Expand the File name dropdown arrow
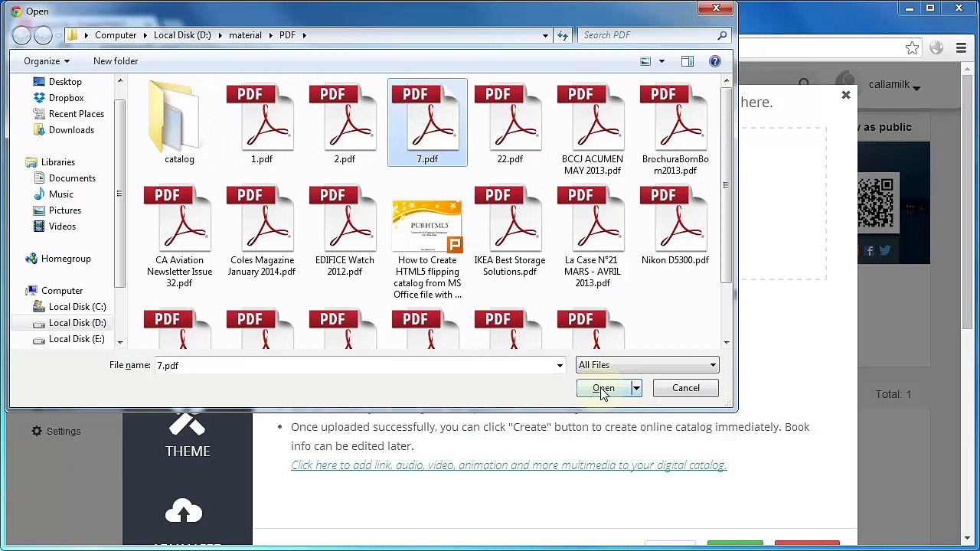The width and height of the screenshot is (980, 551). [560, 366]
